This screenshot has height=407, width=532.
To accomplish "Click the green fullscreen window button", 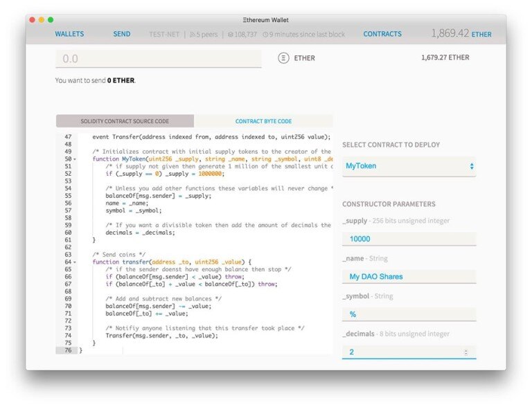I will coord(51,19).
